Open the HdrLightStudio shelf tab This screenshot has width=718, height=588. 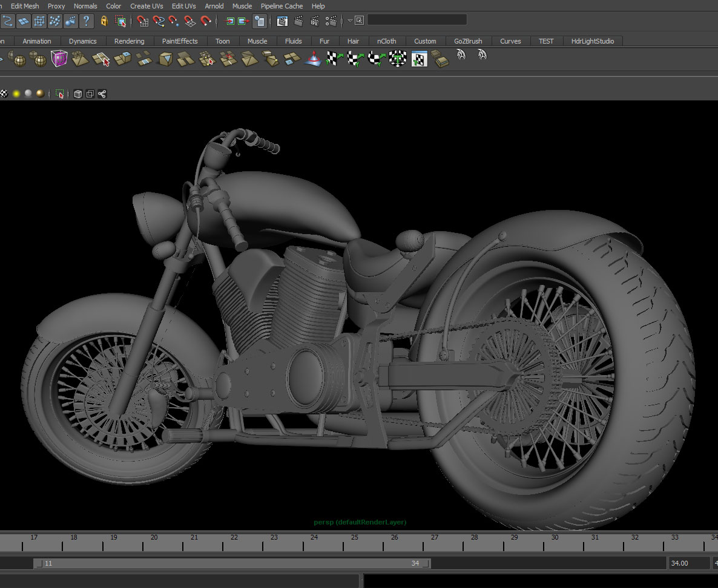592,41
